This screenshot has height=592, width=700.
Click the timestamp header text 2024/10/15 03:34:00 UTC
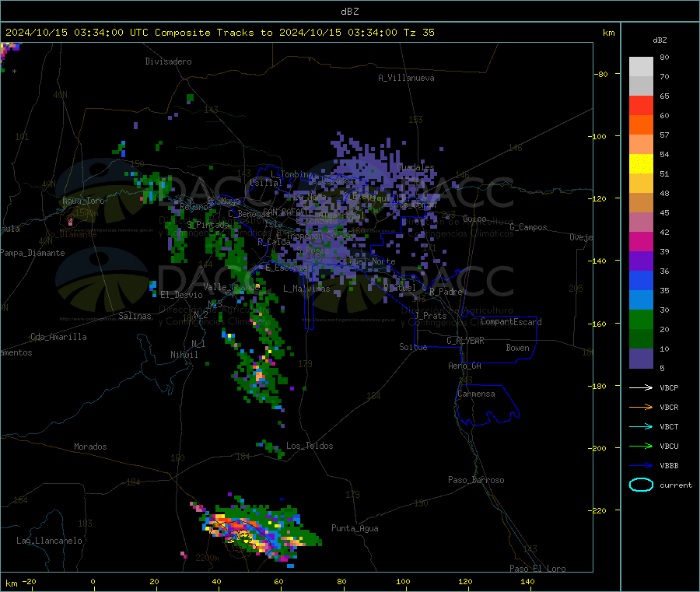[x=77, y=33]
